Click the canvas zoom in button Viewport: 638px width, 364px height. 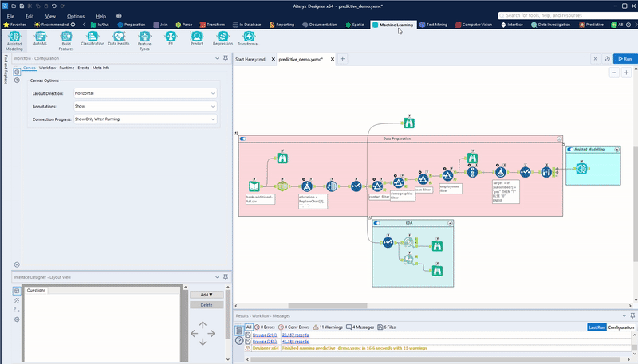coord(626,72)
